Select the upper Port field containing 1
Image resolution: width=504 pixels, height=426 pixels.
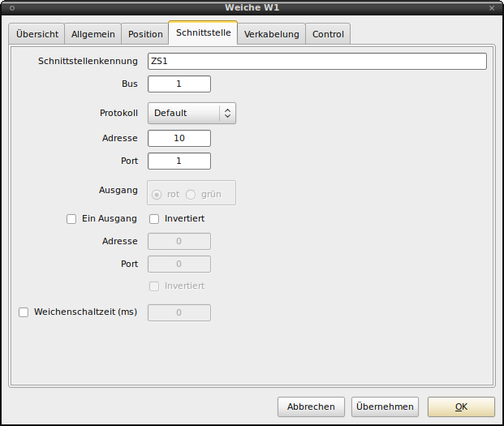tap(179, 161)
